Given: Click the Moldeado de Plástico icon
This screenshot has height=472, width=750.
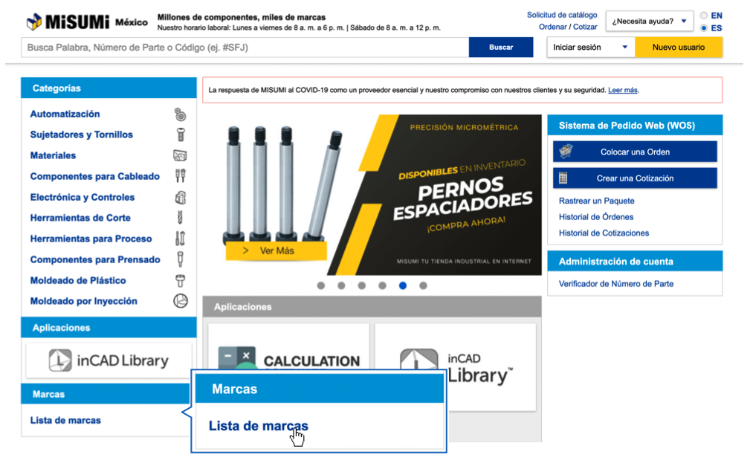Looking at the screenshot, I should (x=180, y=280).
